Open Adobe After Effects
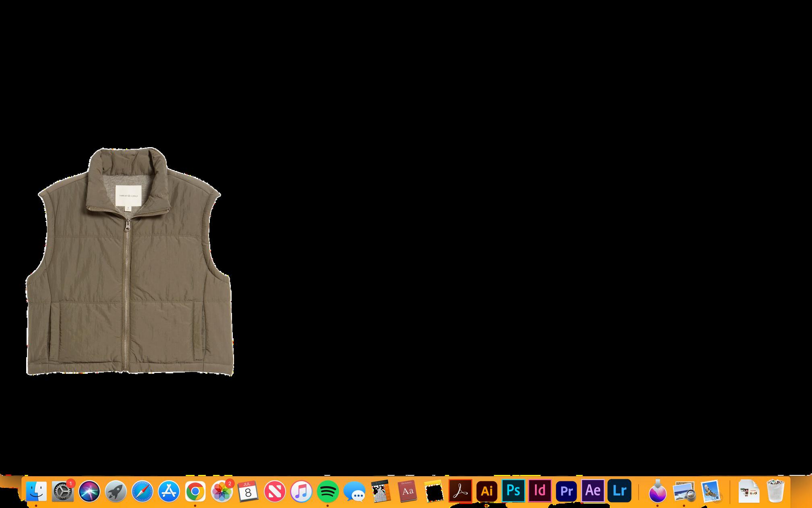 click(x=593, y=491)
